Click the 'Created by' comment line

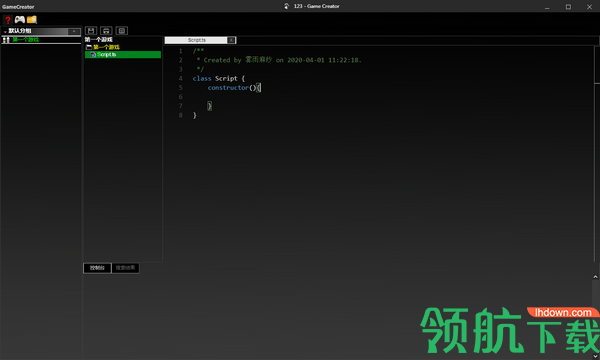[279, 60]
